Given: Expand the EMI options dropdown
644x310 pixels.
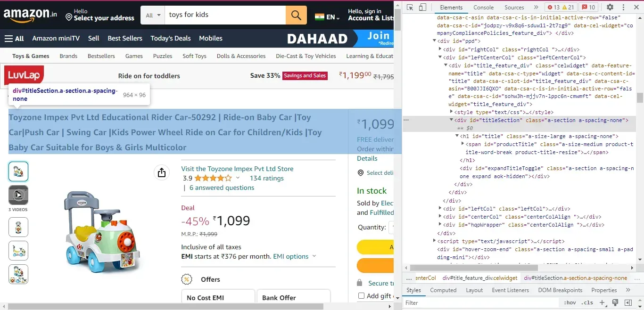Looking at the screenshot, I should (294, 256).
